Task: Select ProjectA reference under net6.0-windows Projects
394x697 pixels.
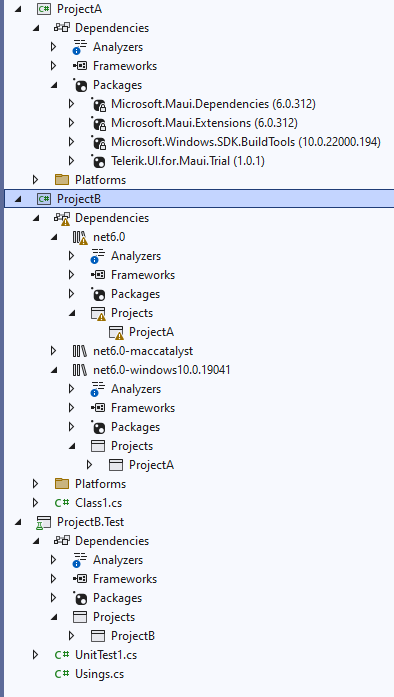Action: click(151, 465)
